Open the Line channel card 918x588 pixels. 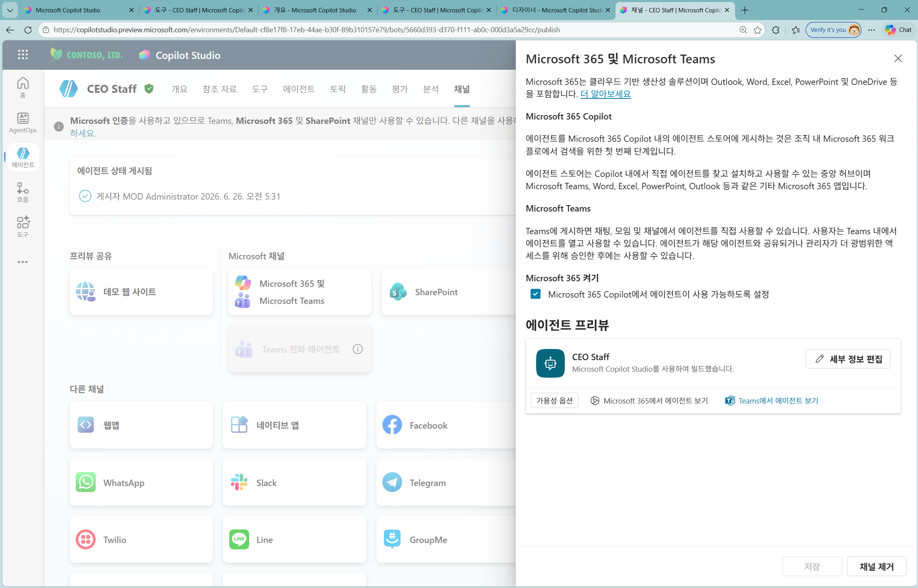point(294,539)
